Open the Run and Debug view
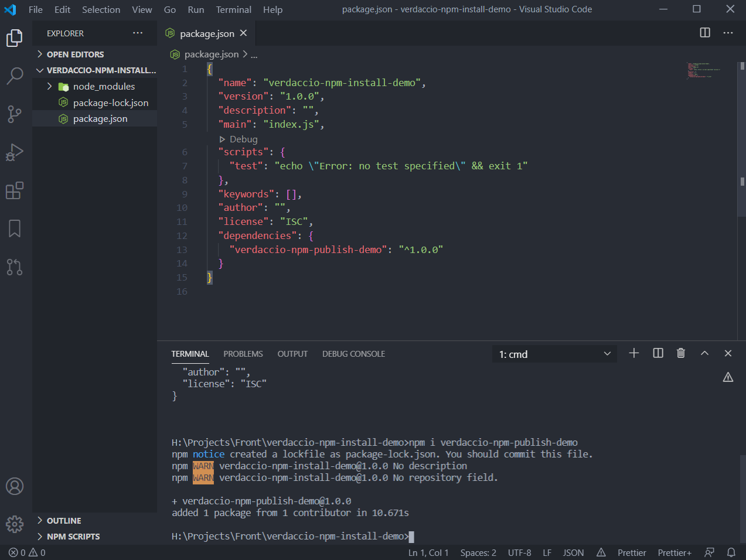 [15, 152]
